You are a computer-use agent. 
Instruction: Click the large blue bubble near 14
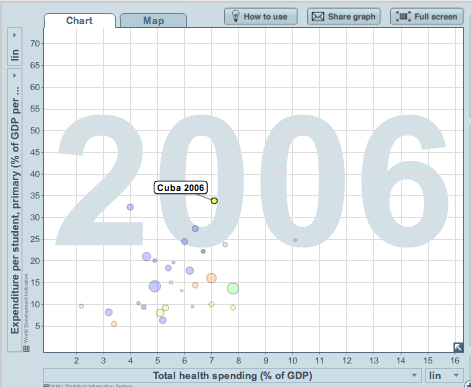coord(155,286)
